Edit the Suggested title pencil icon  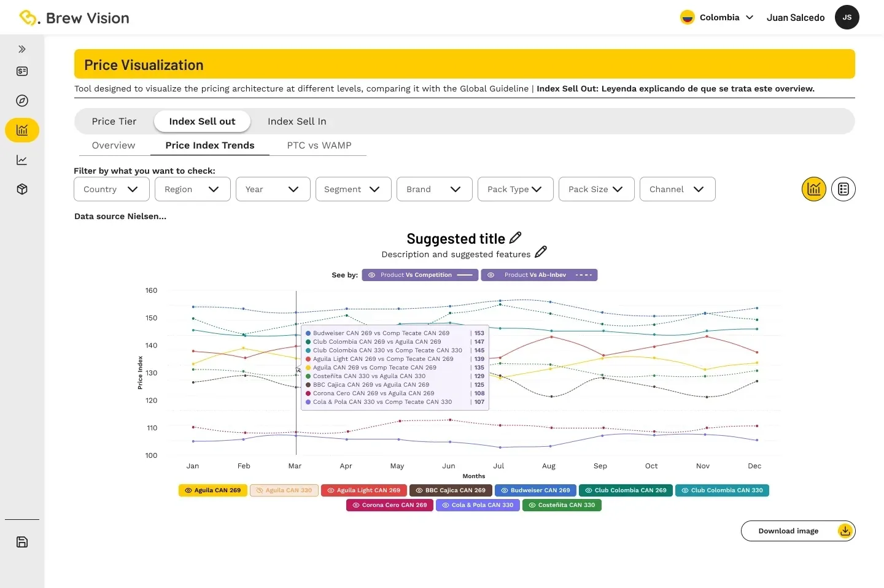pos(516,238)
